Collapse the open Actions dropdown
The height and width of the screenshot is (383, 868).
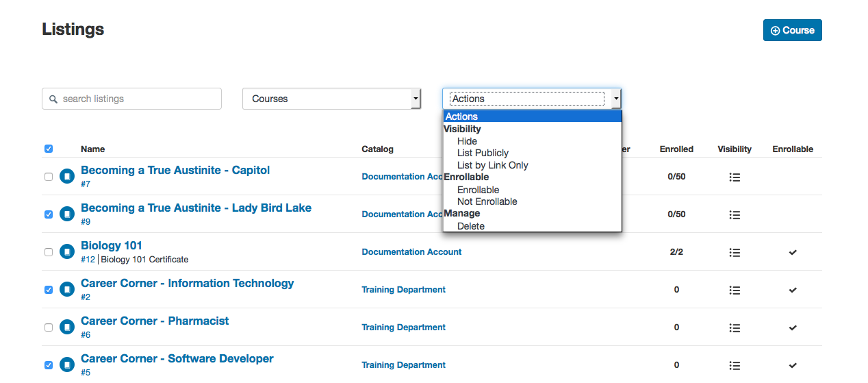(x=532, y=99)
